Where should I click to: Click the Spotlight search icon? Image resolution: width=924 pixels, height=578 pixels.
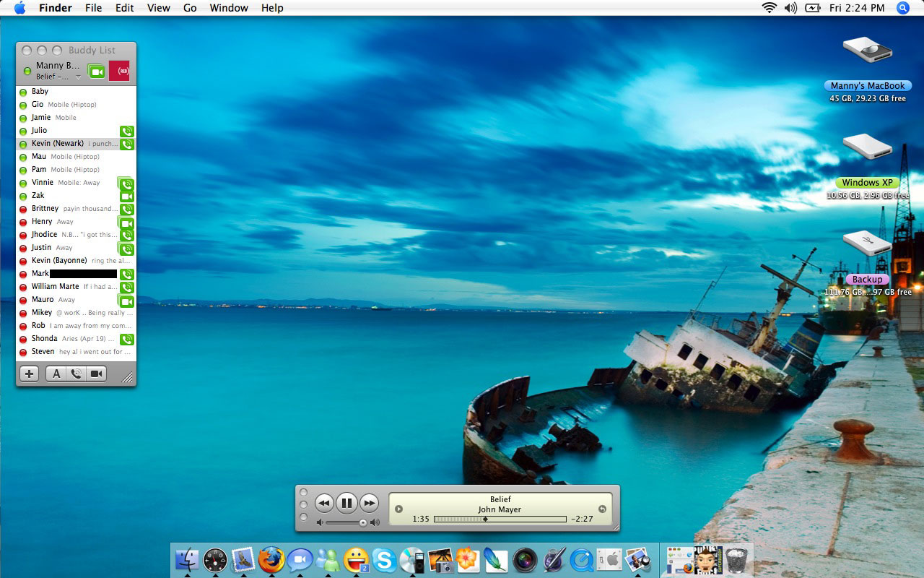903,8
